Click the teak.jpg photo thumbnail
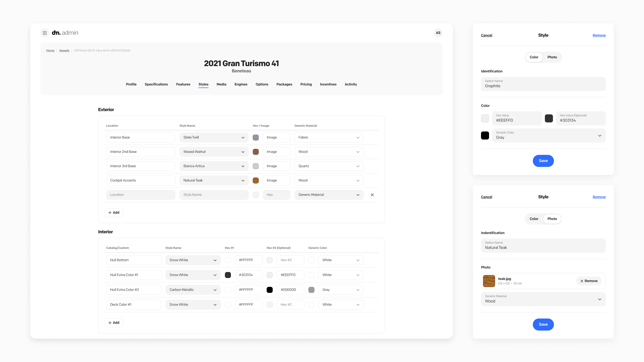Viewport: 644px width, 362px height. 489,281
